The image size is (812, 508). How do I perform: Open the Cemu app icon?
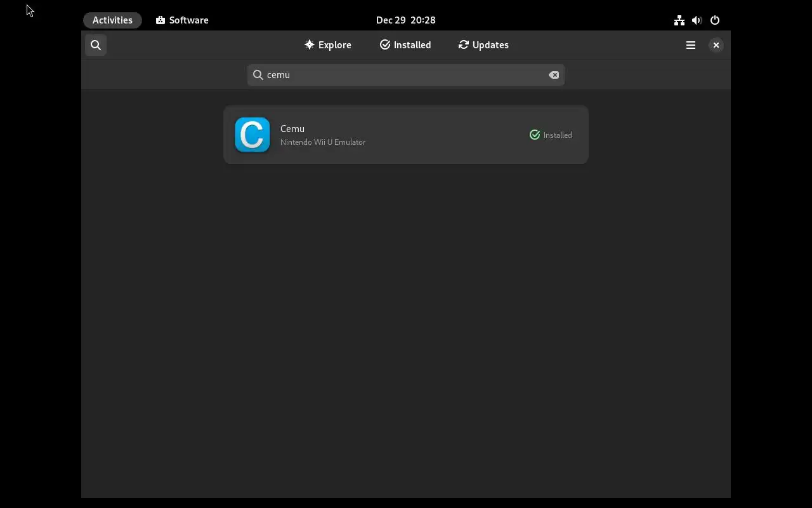tap(252, 135)
